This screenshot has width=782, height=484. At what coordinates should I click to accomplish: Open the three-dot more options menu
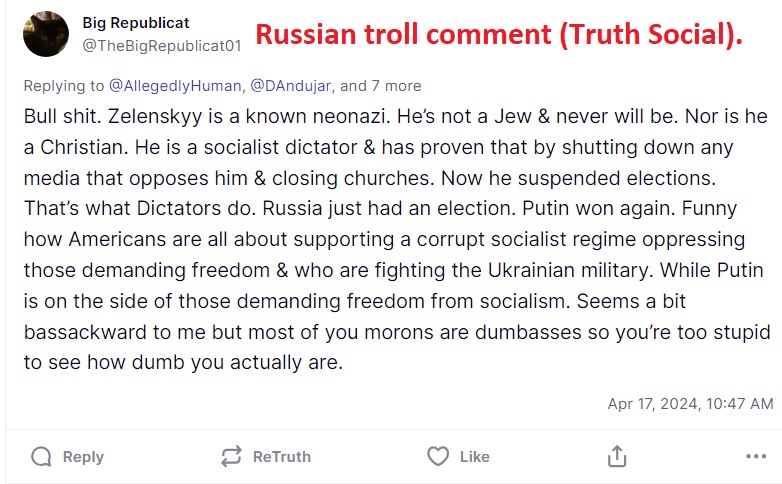tap(756, 457)
